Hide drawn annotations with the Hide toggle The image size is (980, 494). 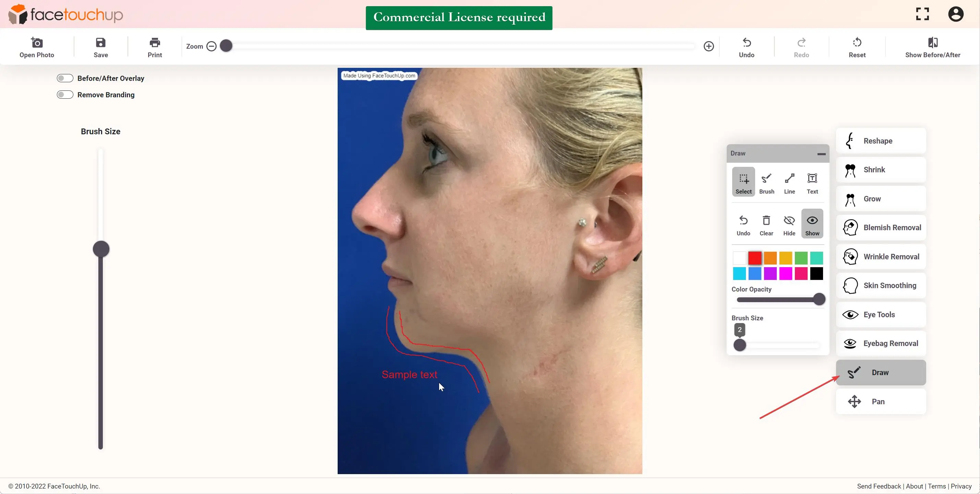[789, 224]
